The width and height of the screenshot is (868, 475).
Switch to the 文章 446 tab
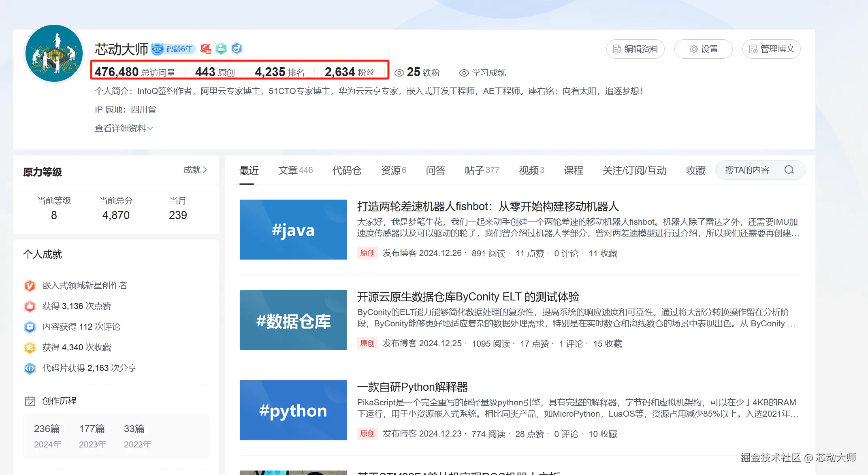pos(295,170)
